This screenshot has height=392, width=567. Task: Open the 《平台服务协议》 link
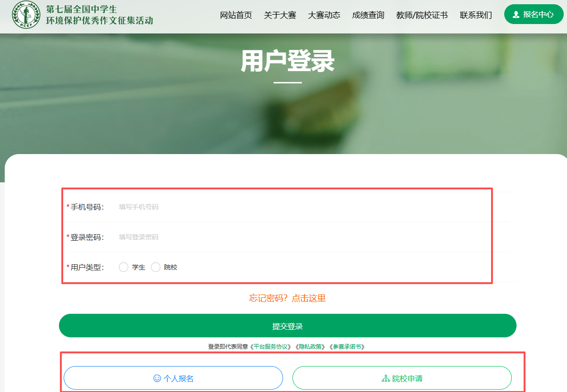tap(271, 347)
